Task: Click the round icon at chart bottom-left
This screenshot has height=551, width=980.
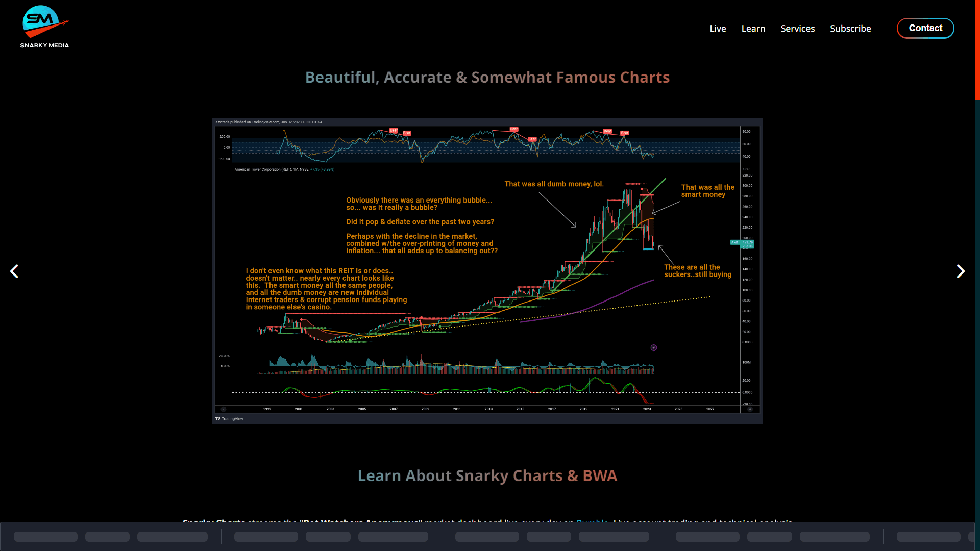Action: 223,409
